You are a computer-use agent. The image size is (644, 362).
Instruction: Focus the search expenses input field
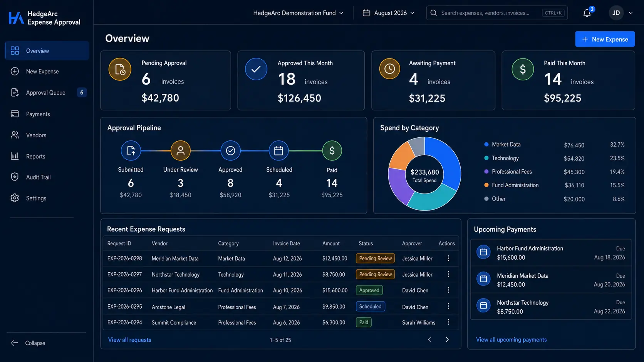[497, 13]
